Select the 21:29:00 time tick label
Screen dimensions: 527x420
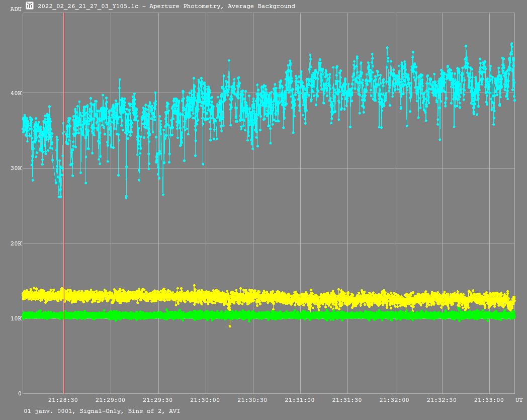[110, 400]
